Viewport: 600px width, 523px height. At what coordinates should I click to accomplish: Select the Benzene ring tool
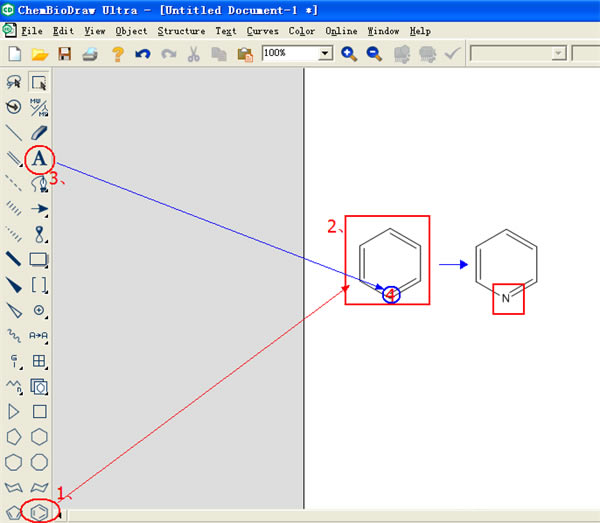(x=39, y=511)
